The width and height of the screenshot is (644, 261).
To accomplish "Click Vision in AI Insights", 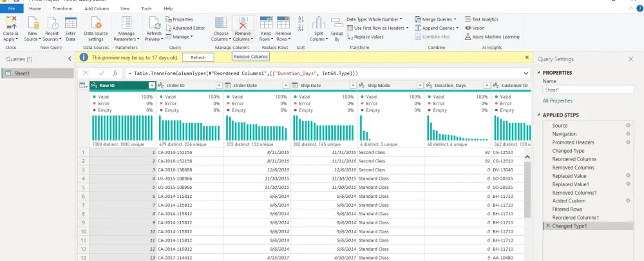I will point(475,28).
